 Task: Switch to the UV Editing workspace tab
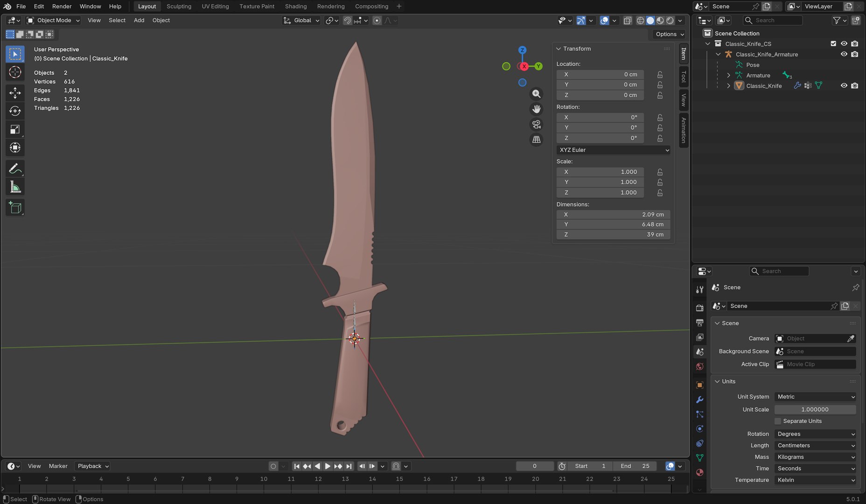215,7
